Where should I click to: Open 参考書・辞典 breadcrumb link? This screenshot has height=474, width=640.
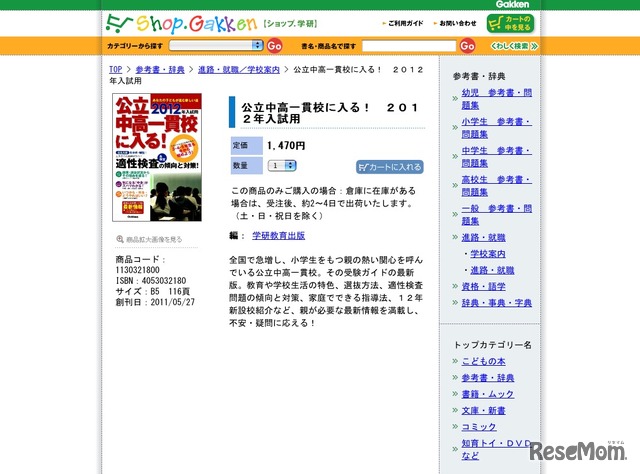[x=160, y=69]
